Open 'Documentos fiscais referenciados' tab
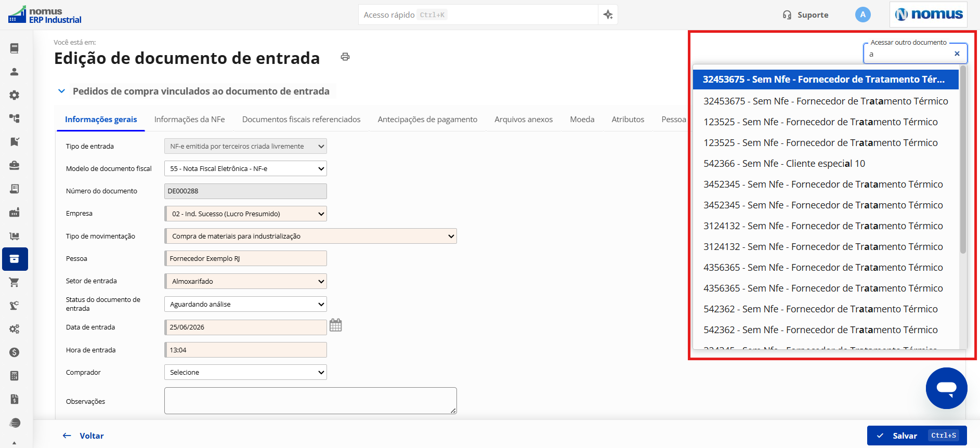 (x=302, y=120)
